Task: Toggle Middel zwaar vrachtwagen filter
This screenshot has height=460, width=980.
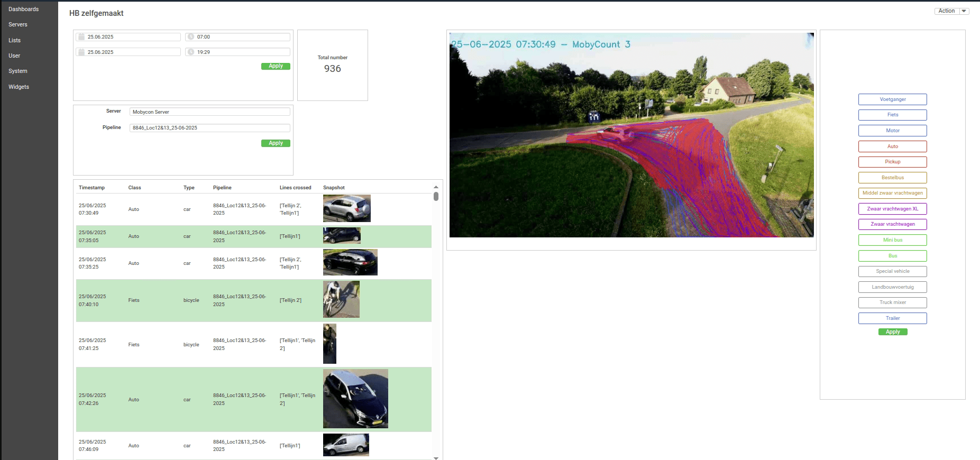Action: pos(893,193)
